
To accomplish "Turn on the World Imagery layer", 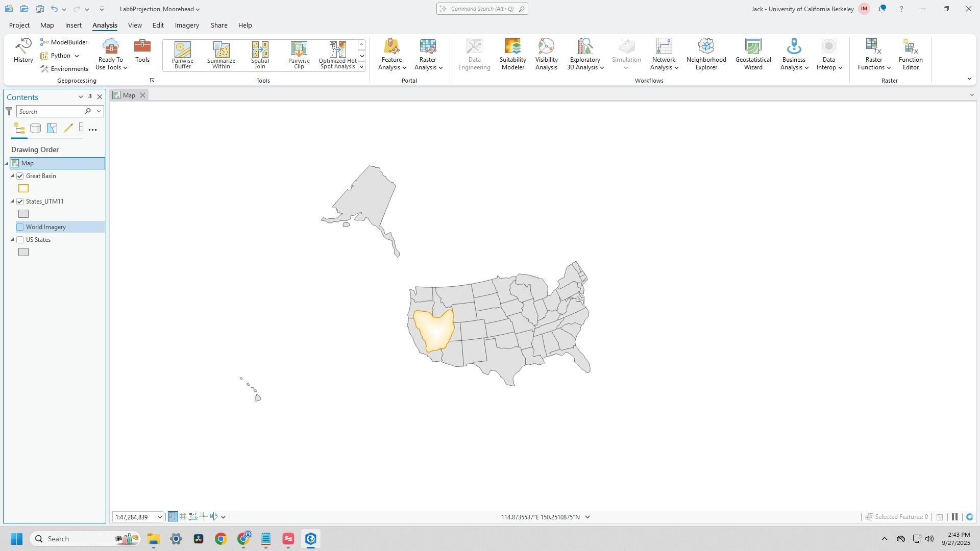I will coord(20,227).
